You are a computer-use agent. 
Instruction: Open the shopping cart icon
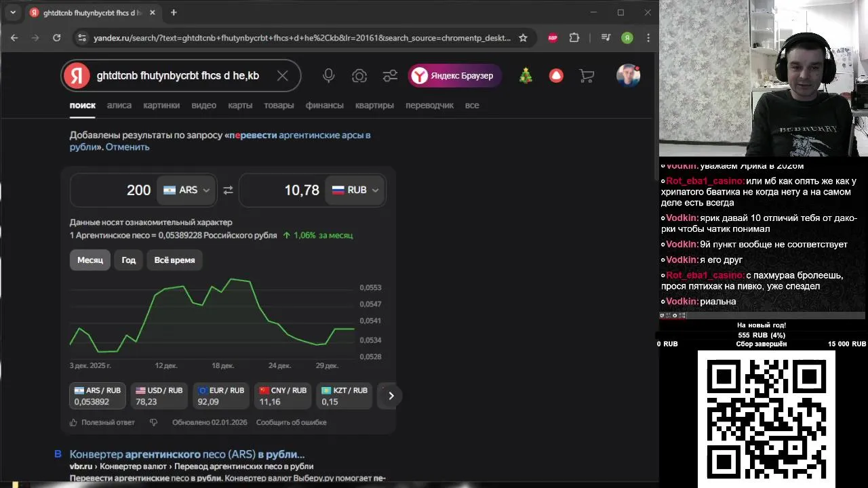pos(587,76)
